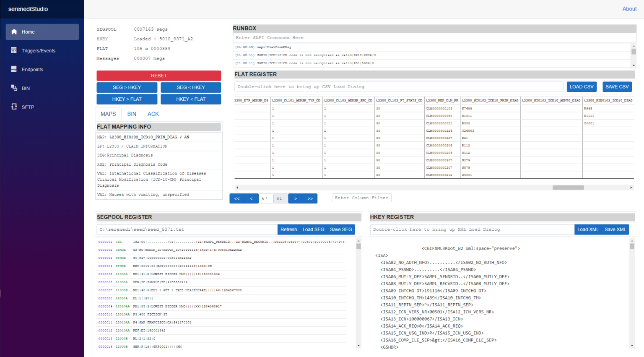
Task: Click L2300_REF_CLM_NR column header
Action: 442,101
